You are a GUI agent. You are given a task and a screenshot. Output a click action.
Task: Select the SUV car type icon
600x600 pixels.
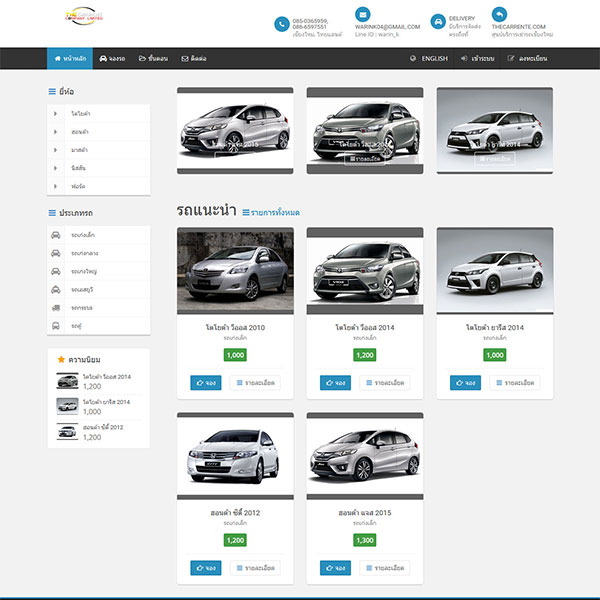click(x=55, y=289)
